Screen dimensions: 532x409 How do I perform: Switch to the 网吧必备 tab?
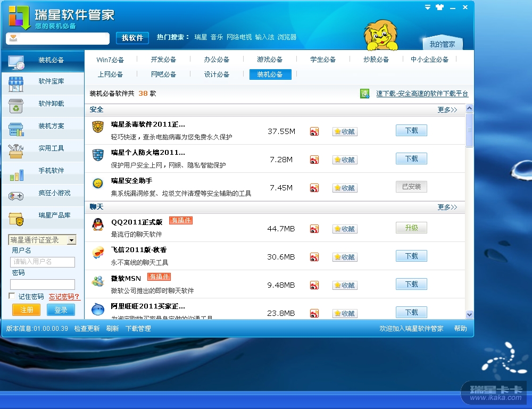[x=163, y=74]
